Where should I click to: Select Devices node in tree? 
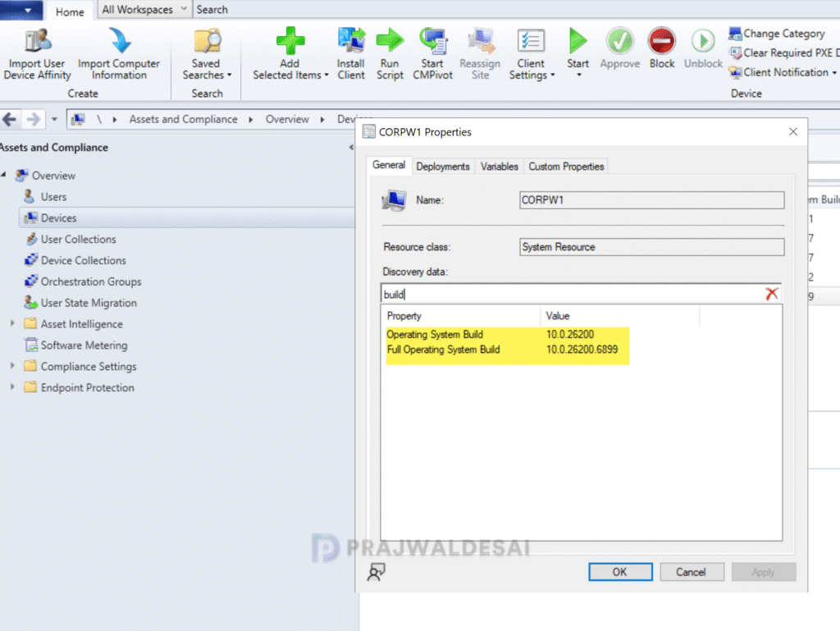(x=58, y=218)
